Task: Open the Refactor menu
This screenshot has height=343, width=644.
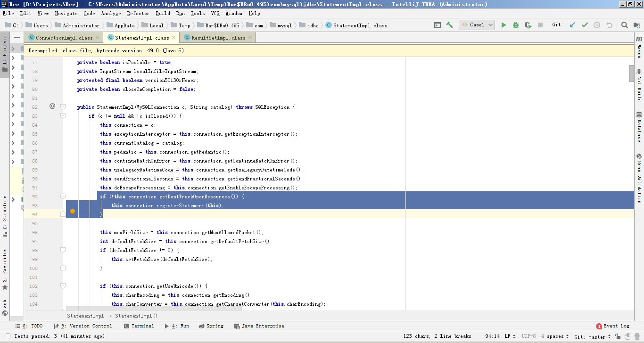Action: pyautogui.click(x=138, y=14)
